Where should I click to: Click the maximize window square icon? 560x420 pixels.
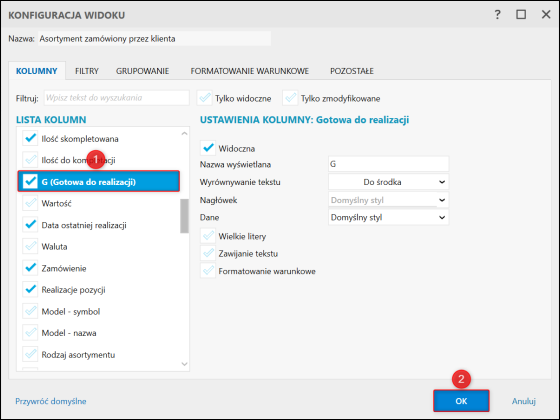click(x=521, y=15)
